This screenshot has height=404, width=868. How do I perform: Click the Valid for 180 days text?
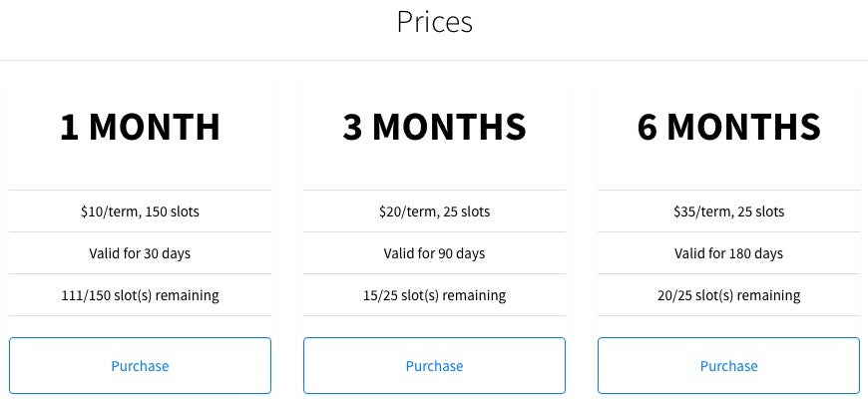pos(728,253)
